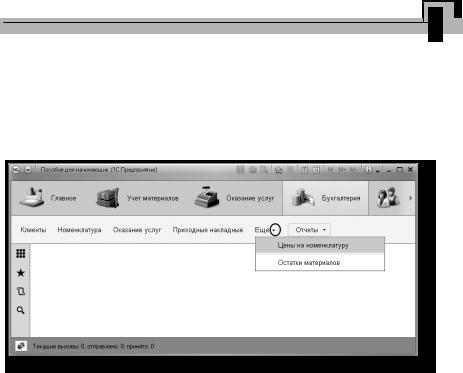Open the Номенклатура command link

[x=79, y=230]
